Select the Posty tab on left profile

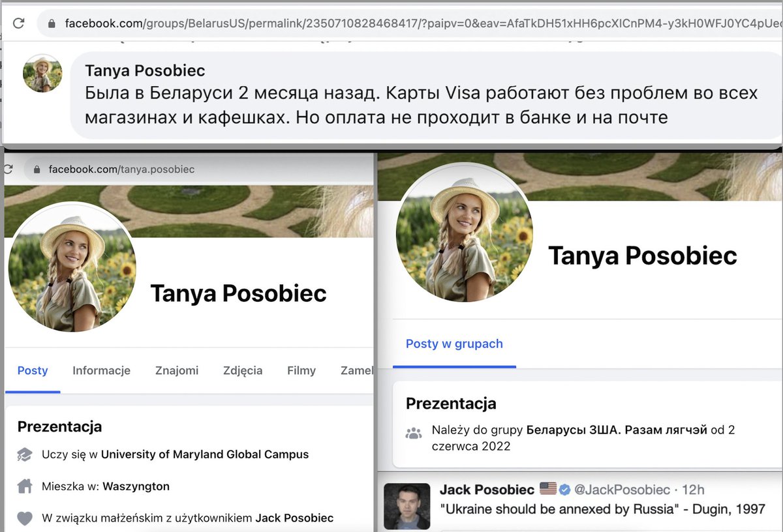[x=33, y=370]
